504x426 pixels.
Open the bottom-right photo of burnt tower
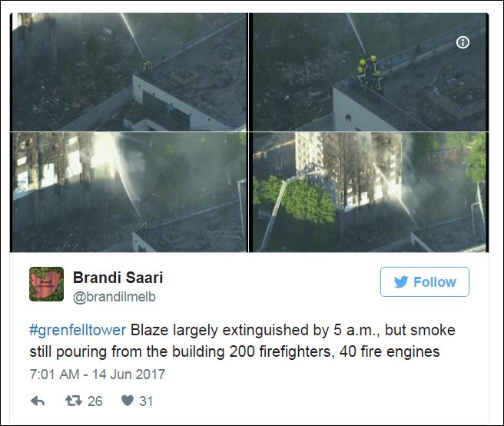369,192
